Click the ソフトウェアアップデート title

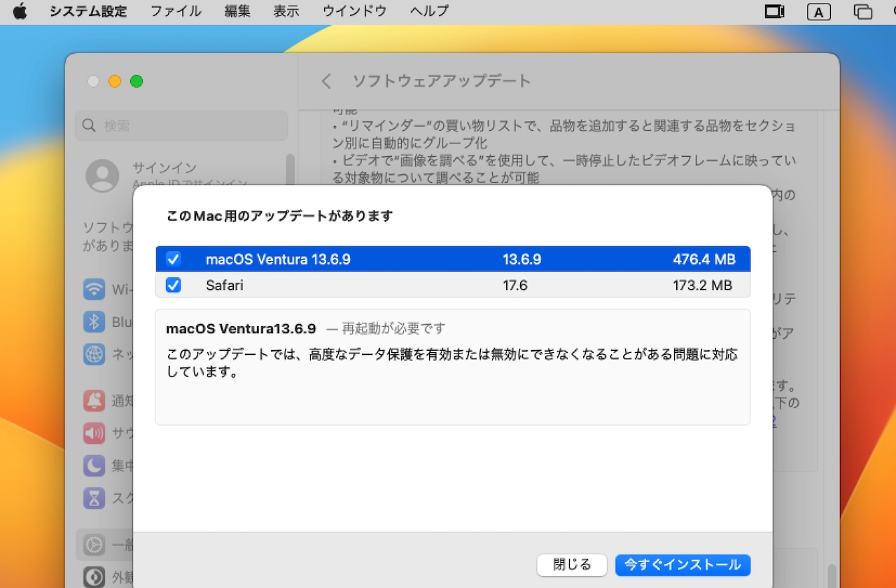coord(441,81)
